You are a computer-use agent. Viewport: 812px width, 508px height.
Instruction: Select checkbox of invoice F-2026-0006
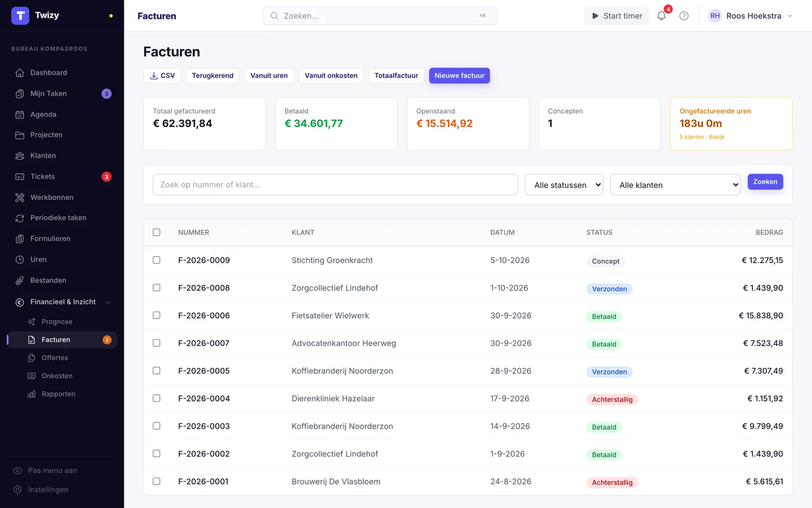pos(156,315)
